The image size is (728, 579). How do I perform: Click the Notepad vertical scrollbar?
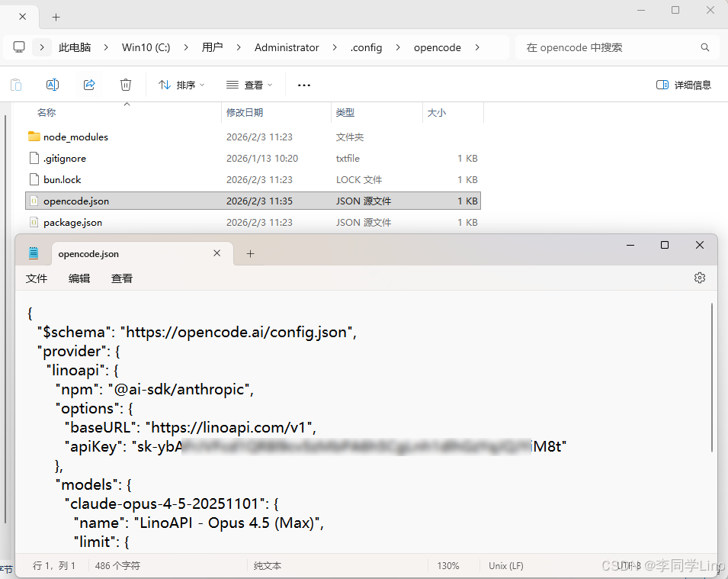(x=712, y=378)
